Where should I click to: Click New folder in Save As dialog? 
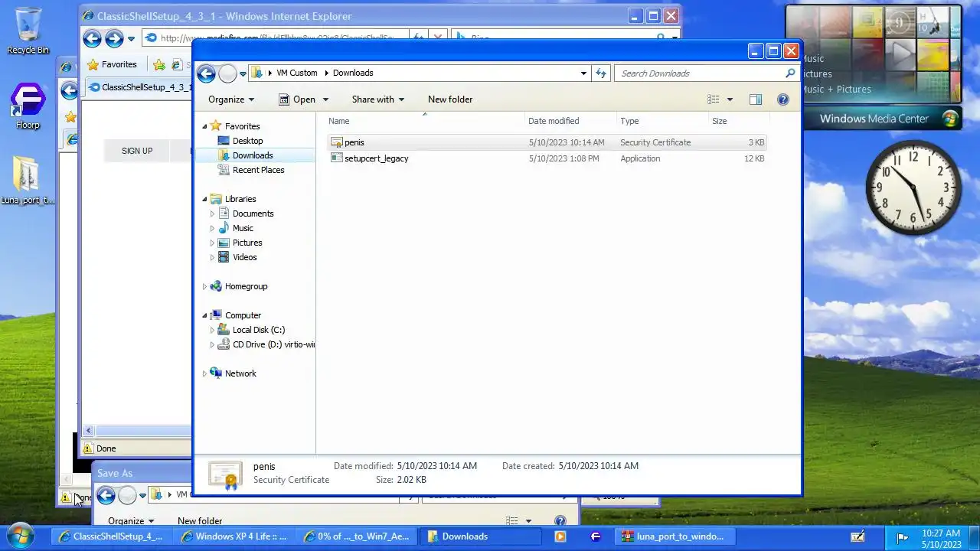coord(200,521)
